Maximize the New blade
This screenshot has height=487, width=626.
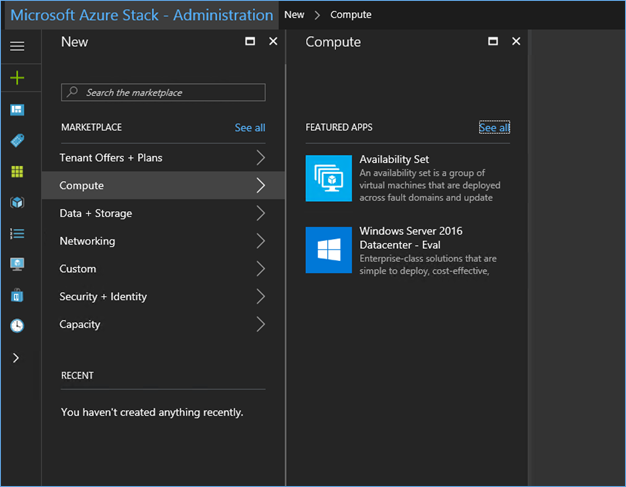point(250,41)
